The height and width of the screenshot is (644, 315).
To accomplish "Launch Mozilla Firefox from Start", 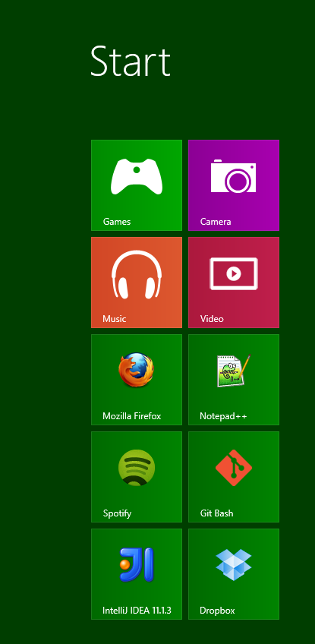I will pyautogui.click(x=137, y=380).
